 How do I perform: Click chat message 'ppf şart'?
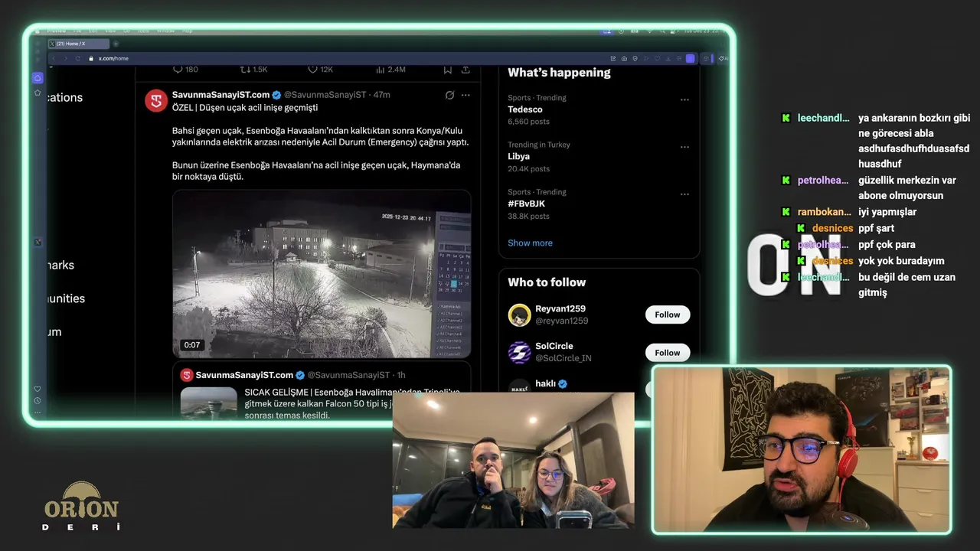point(876,228)
